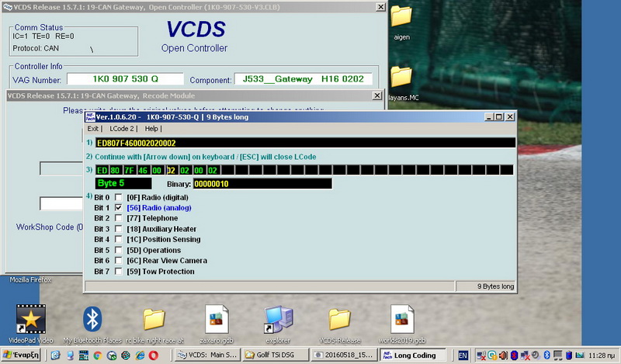
Task: Launch Internet Explorer from quick launch
Action: point(140,355)
